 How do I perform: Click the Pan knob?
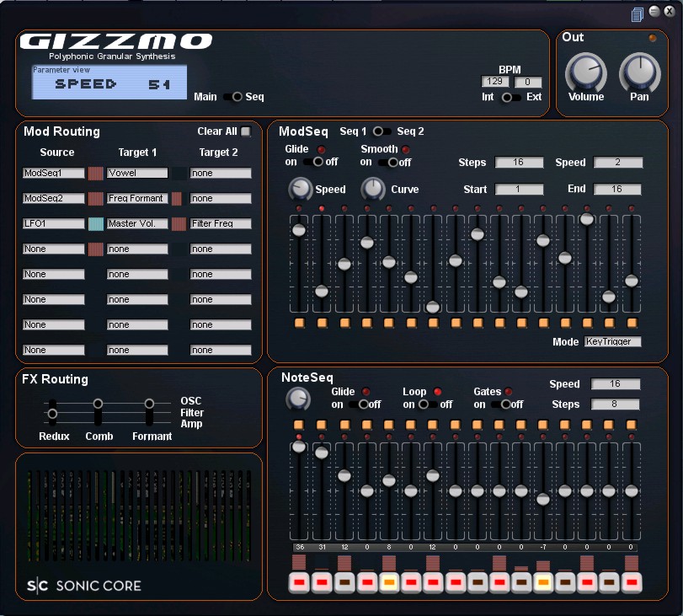640,72
